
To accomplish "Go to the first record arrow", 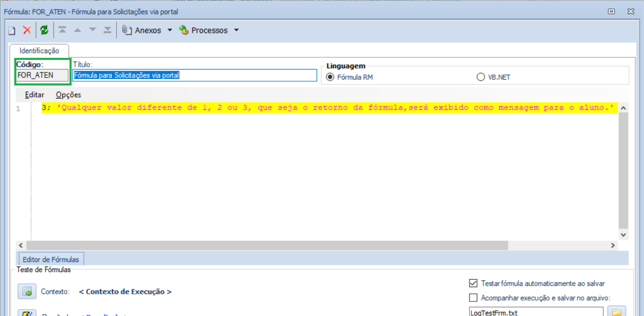I will [x=62, y=30].
